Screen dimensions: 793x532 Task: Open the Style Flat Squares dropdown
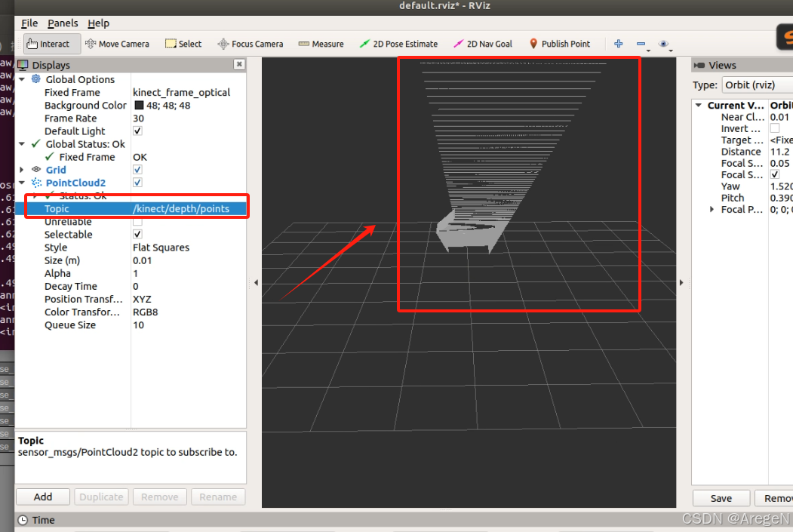pos(189,248)
